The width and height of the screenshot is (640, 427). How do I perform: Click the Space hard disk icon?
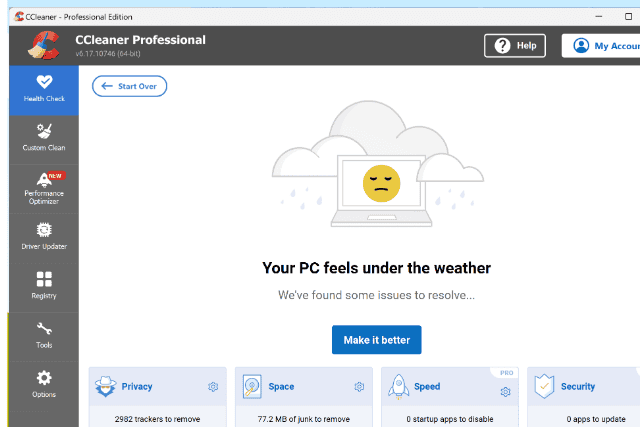pyautogui.click(x=252, y=387)
